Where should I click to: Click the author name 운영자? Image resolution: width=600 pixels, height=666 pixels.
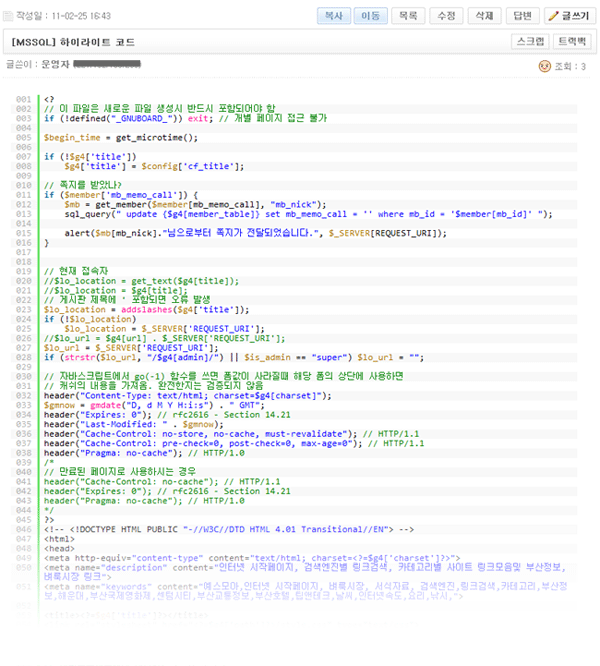tap(55, 64)
